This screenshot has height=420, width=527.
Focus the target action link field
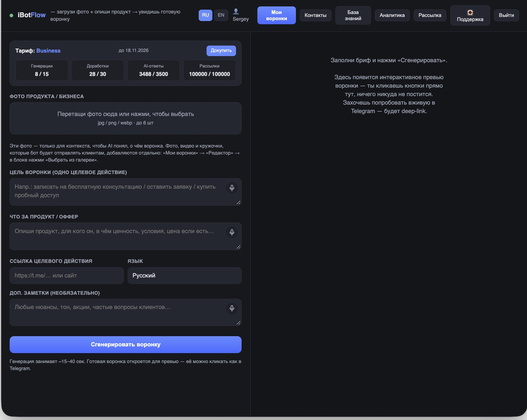tap(67, 275)
